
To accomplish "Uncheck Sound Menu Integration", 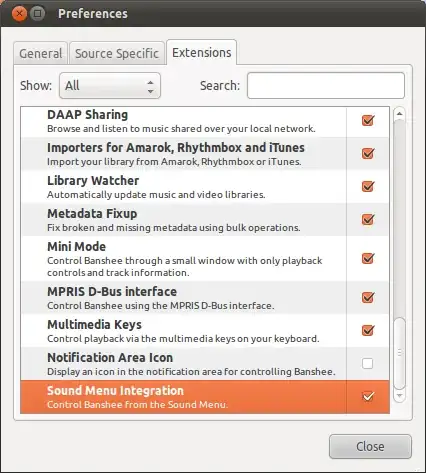I will (x=368, y=396).
